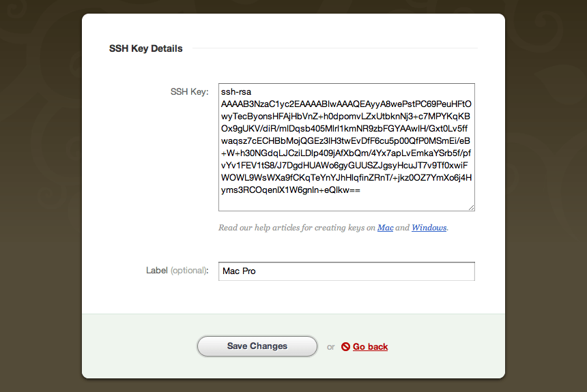Click the SSH Key Details heading
The width and height of the screenshot is (587, 392).
click(146, 48)
